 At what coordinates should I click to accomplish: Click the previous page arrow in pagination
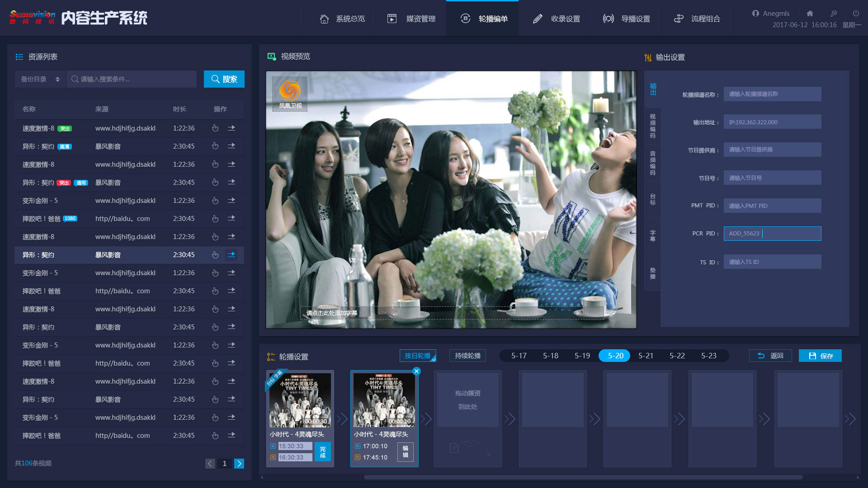click(x=210, y=464)
